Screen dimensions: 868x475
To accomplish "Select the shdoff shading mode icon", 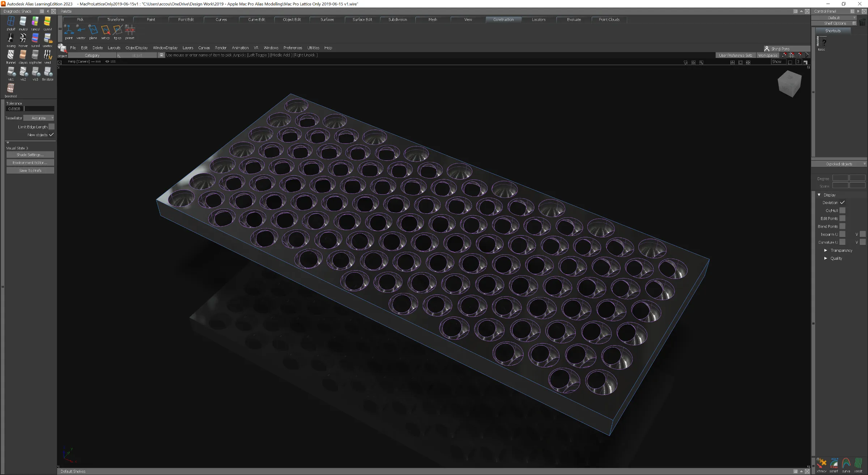I will click(x=11, y=21).
